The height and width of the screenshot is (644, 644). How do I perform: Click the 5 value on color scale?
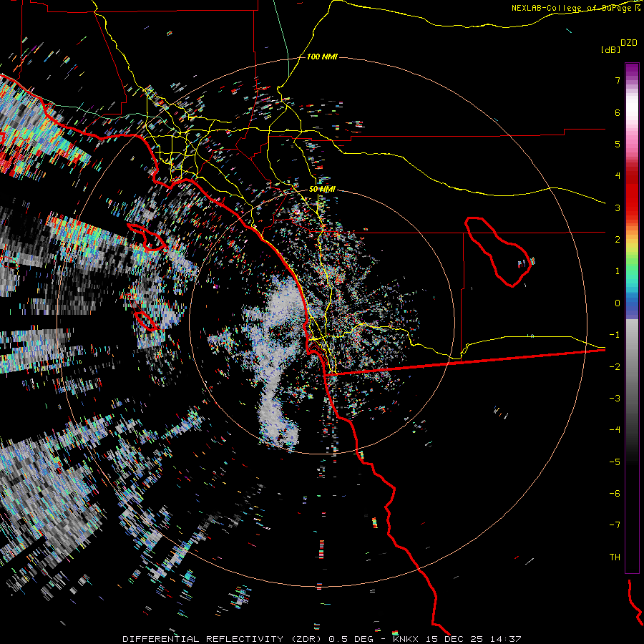(x=618, y=144)
